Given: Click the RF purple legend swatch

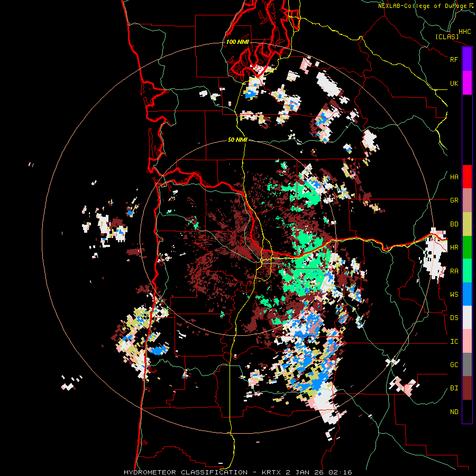Looking at the screenshot, I should pos(467,59).
